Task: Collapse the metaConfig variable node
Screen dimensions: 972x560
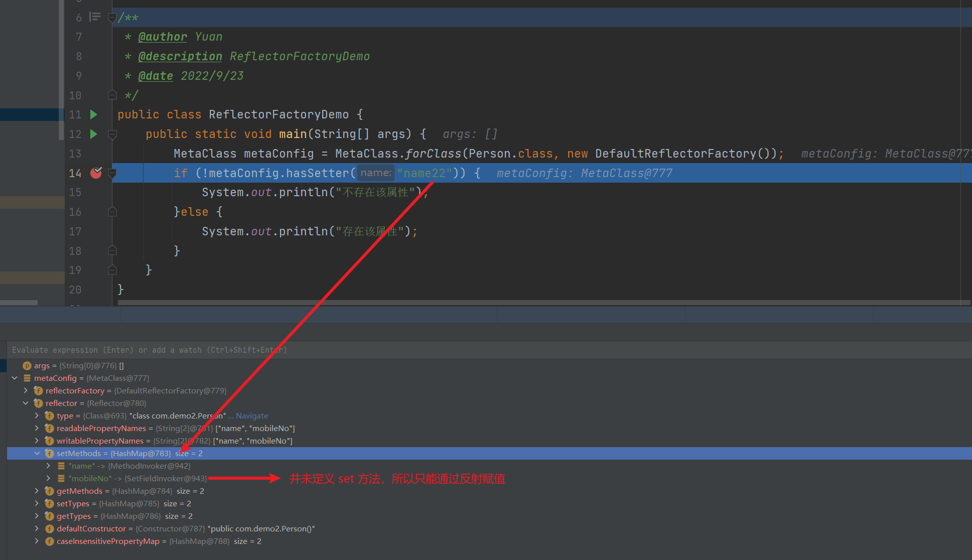Action: 15,378
